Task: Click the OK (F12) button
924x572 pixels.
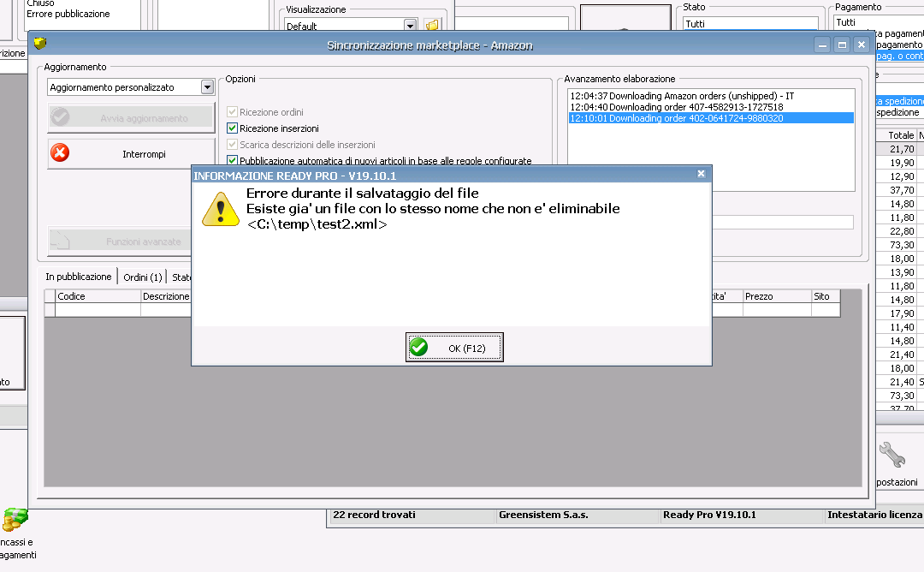Action: [454, 348]
